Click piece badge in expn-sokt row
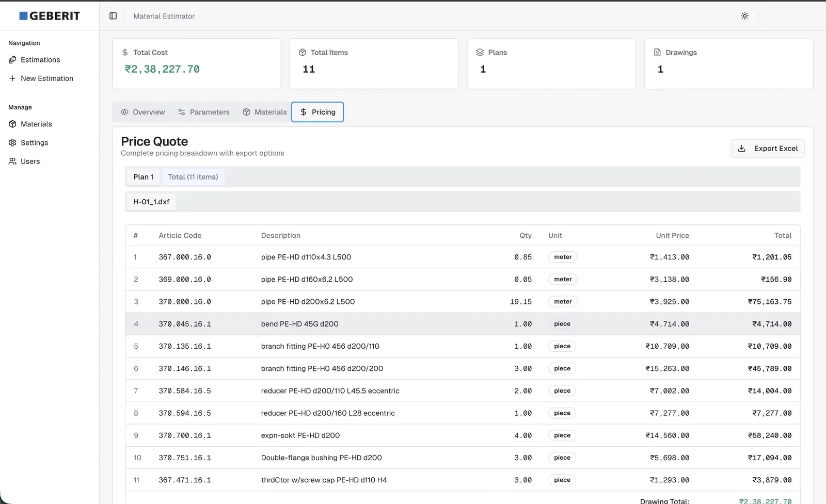Screen dimensions: 826x504 click(562, 435)
